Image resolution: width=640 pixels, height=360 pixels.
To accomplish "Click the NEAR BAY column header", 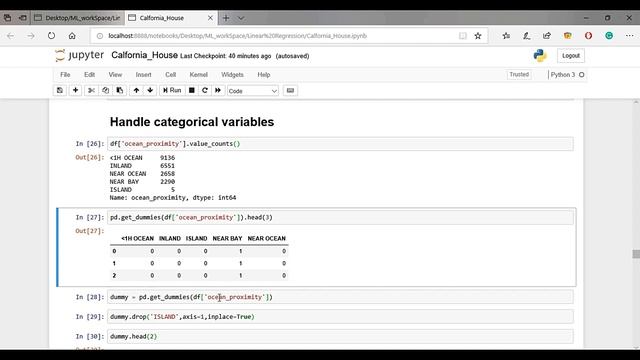I will pos(227,238).
